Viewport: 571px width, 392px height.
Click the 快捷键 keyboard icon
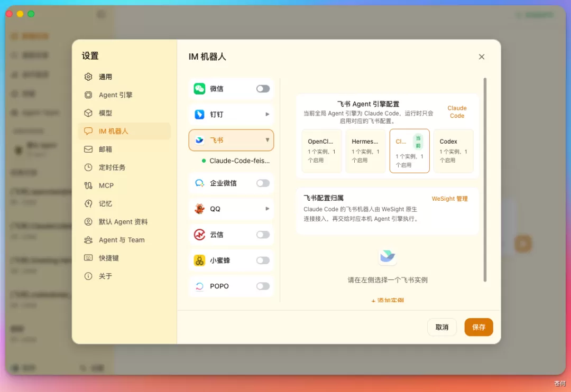tap(88, 258)
